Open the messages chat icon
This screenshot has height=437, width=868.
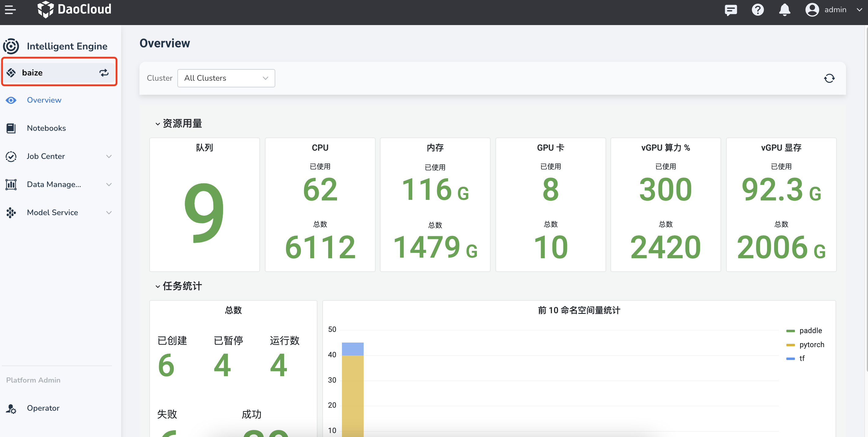point(731,10)
